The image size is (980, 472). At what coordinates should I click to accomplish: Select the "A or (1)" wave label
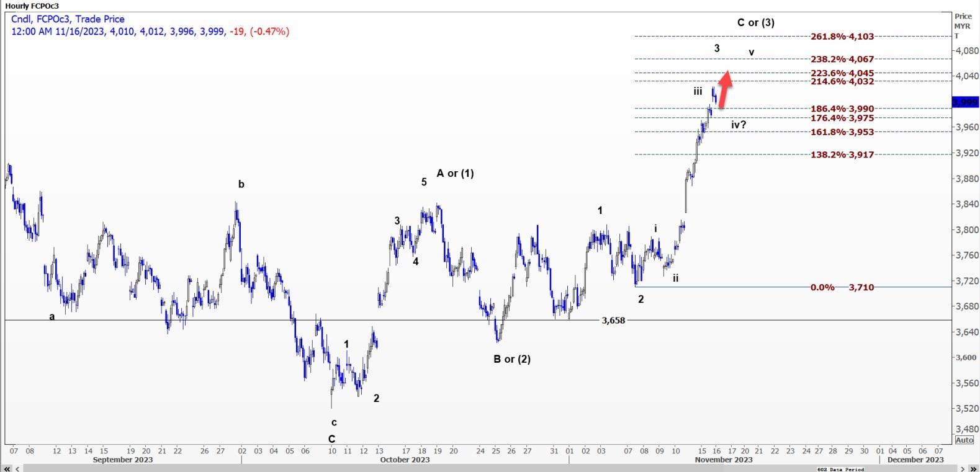[x=455, y=173]
